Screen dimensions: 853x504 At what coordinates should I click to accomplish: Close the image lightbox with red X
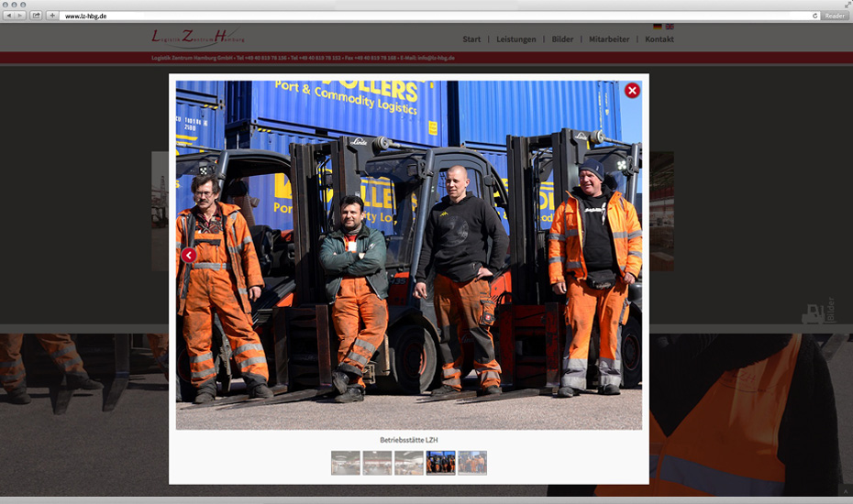(x=632, y=90)
